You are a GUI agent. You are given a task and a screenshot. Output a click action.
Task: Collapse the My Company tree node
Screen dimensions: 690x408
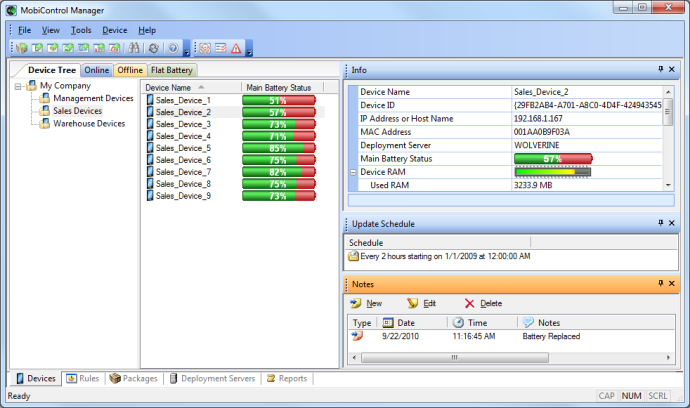18,86
